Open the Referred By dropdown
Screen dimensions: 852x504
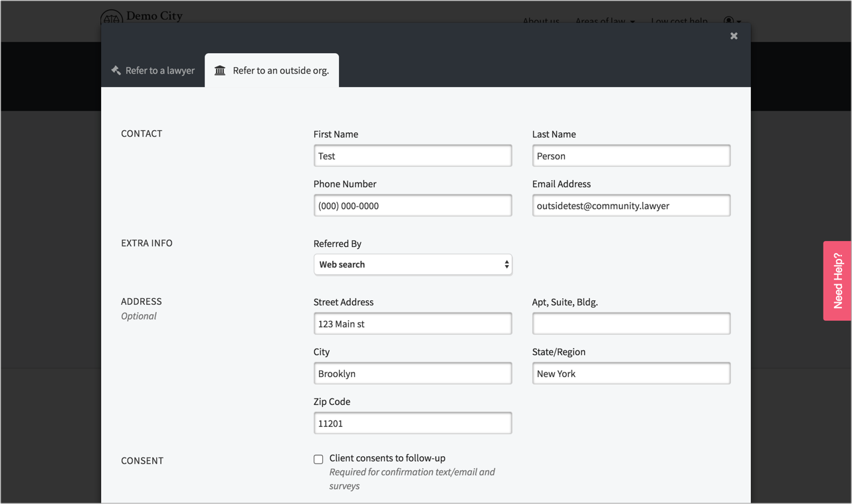[413, 264]
